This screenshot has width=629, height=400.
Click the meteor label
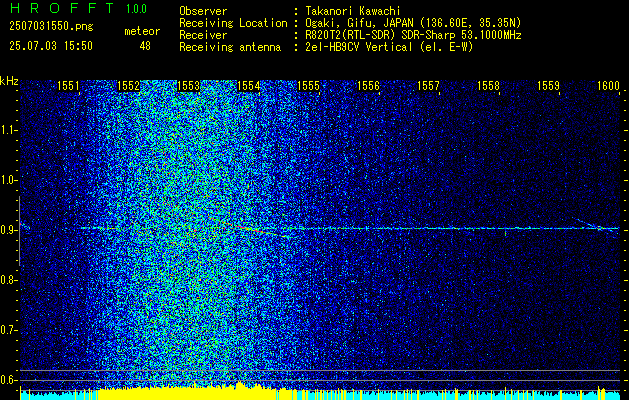[142, 31]
